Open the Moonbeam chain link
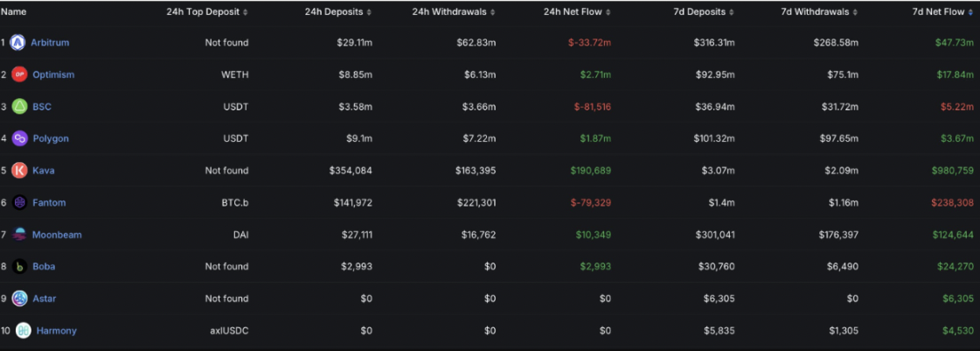The height and width of the screenshot is (351, 980). click(x=58, y=235)
